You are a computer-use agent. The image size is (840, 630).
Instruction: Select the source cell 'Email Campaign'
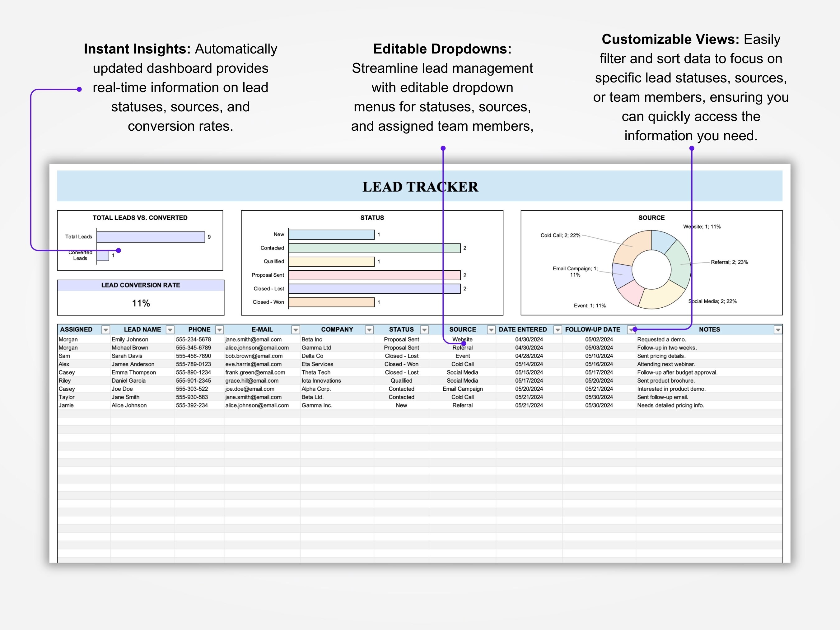click(463, 389)
